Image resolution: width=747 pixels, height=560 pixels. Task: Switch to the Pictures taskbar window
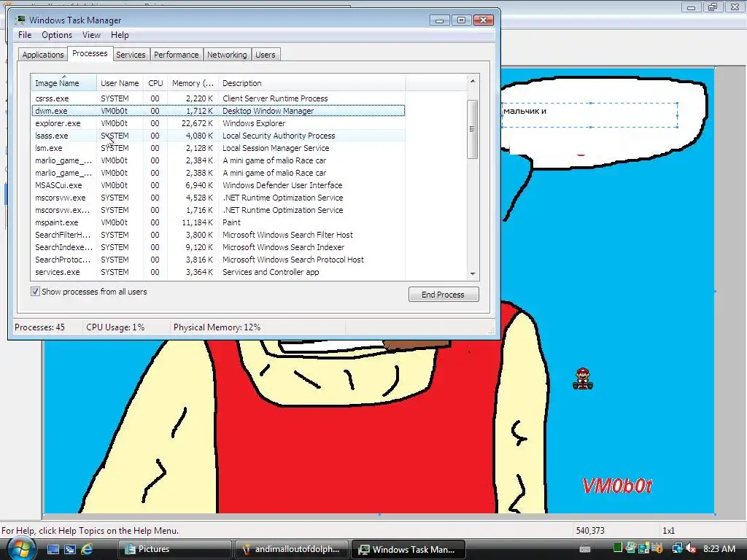point(174,549)
